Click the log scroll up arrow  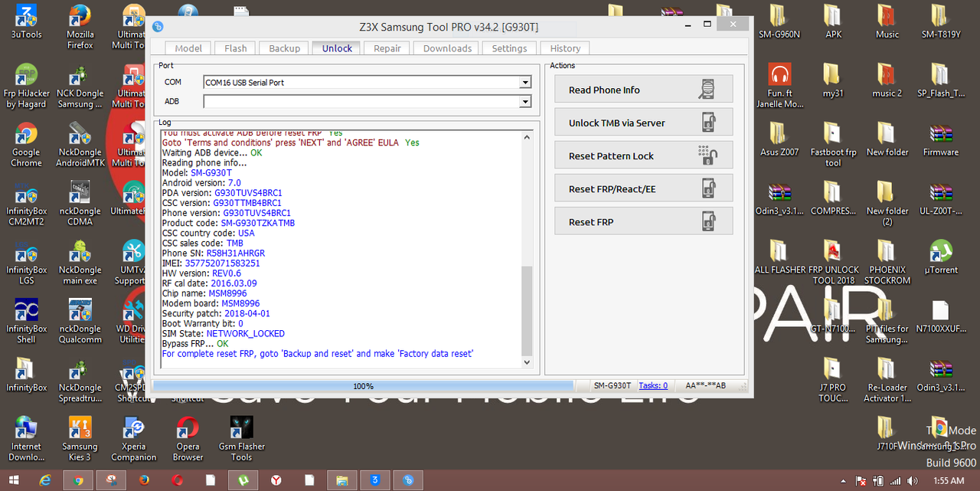525,137
